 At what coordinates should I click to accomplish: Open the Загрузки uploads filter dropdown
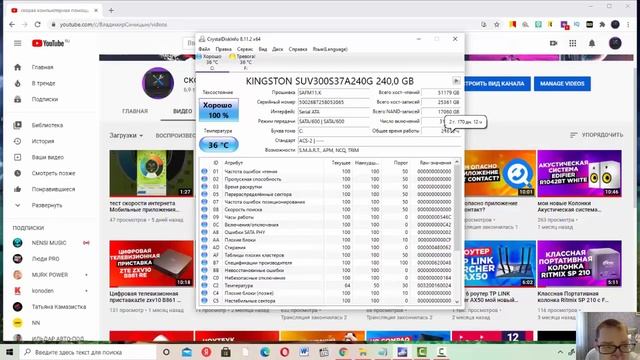(126, 135)
